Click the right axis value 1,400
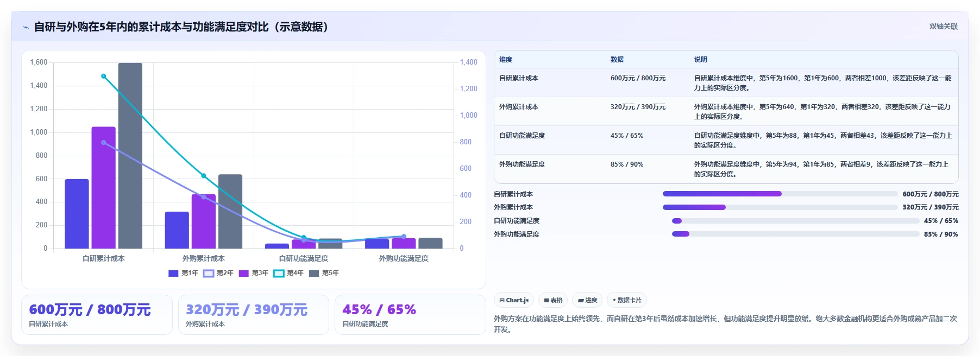The height and width of the screenshot is (356, 980). 469,62
